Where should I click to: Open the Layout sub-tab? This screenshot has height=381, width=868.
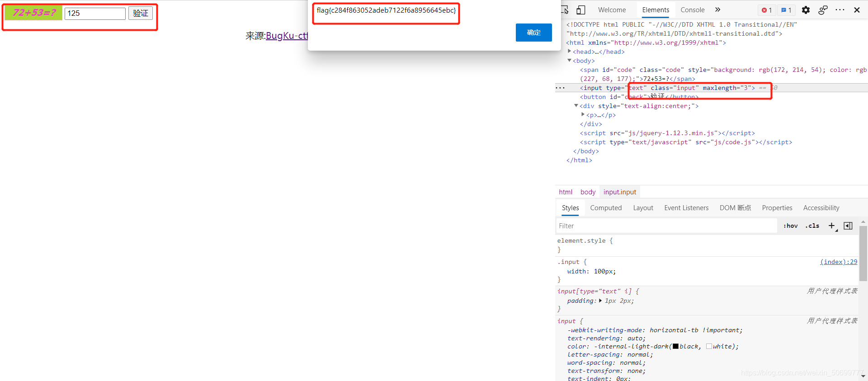pyautogui.click(x=643, y=208)
